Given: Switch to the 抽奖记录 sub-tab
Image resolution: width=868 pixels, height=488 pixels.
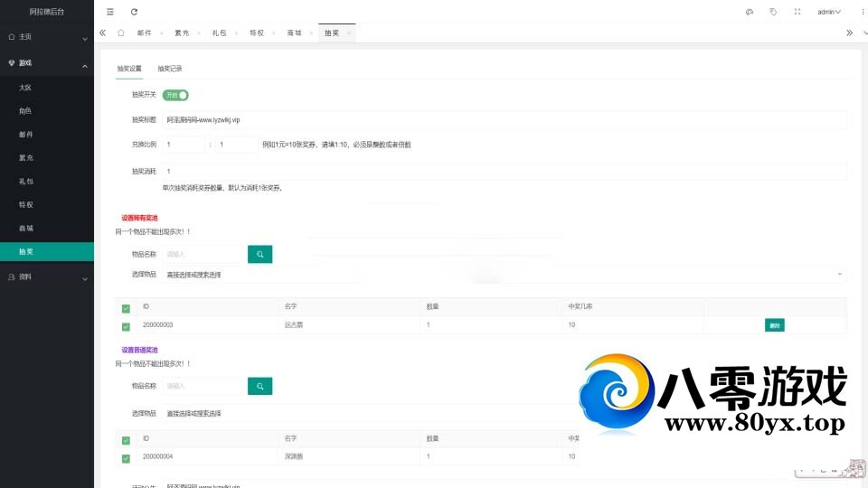Looking at the screenshot, I should (169, 69).
